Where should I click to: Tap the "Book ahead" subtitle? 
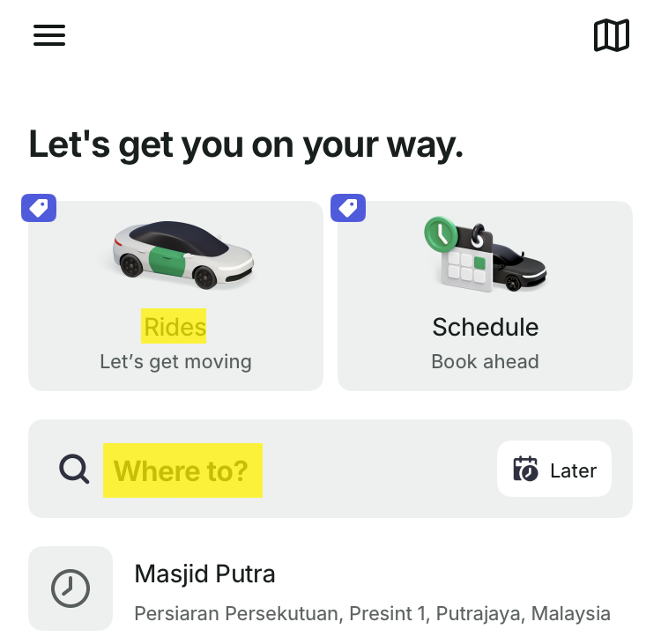pyautogui.click(x=485, y=361)
